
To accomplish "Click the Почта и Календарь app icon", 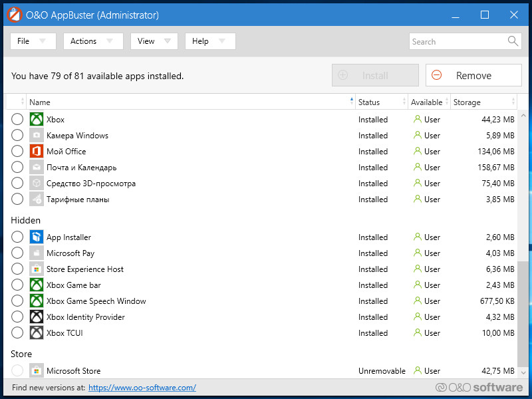I will (37, 168).
